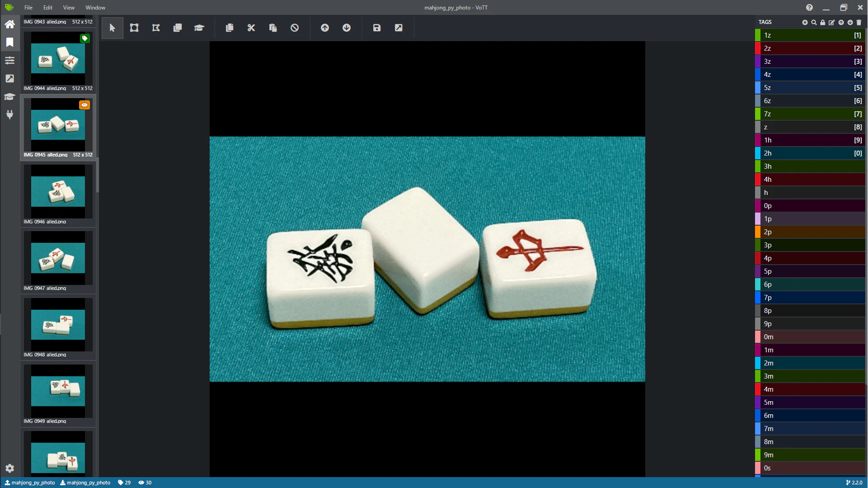Image resolution: width=868 pixels, height=488 pixels.
Task: Search tags with magnifier icon
Action: coord(814,22)
